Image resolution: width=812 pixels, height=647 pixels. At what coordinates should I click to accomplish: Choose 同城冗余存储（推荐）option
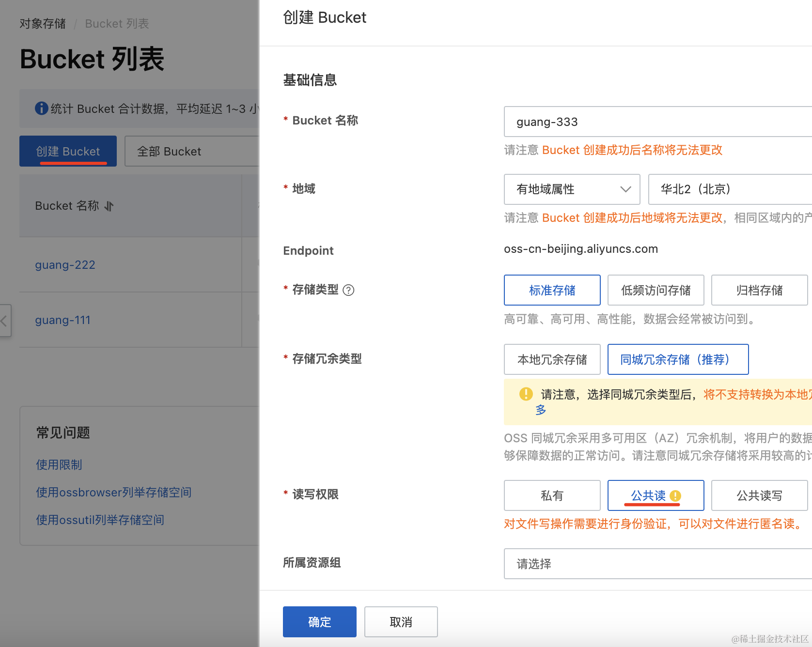(x=677, y=359)
